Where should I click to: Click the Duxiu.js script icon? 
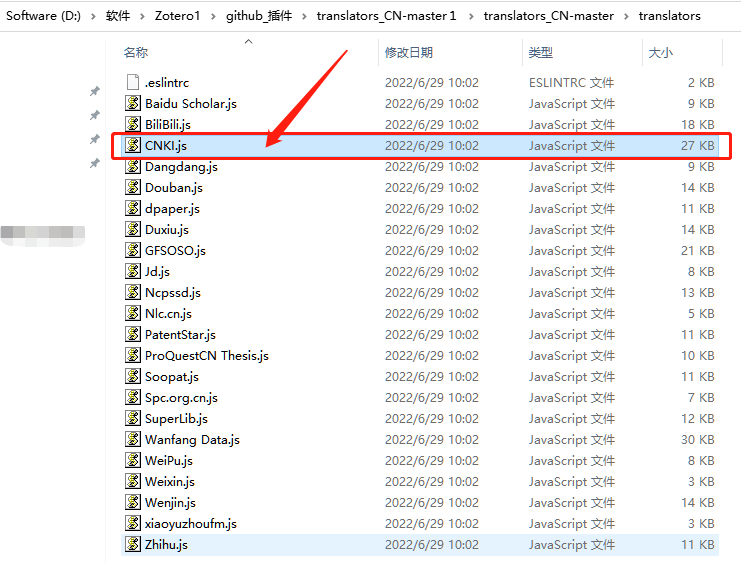click(x=133, y=229)
